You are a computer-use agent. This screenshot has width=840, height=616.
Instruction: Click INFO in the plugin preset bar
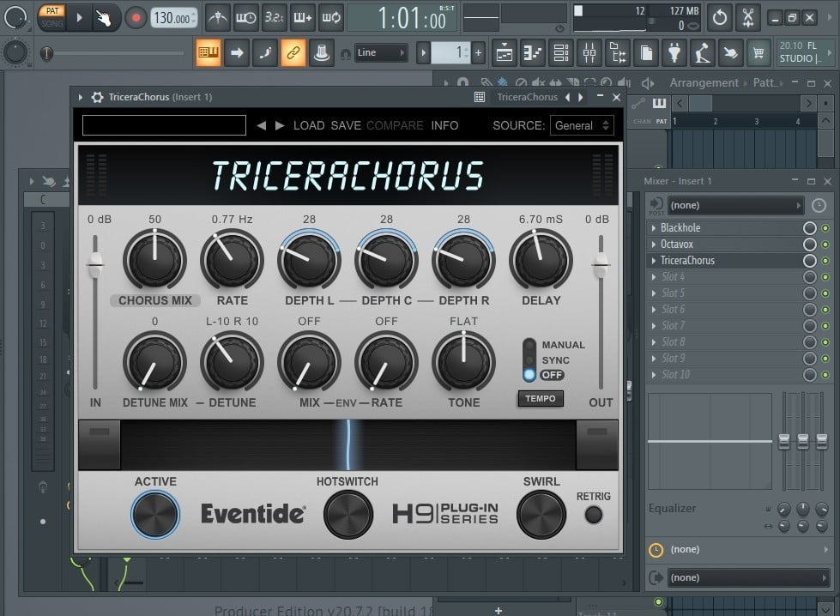[444, 125]
